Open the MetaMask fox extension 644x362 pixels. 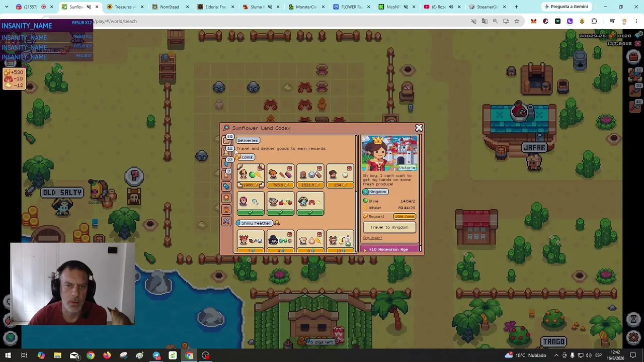[x=533, y=21]
